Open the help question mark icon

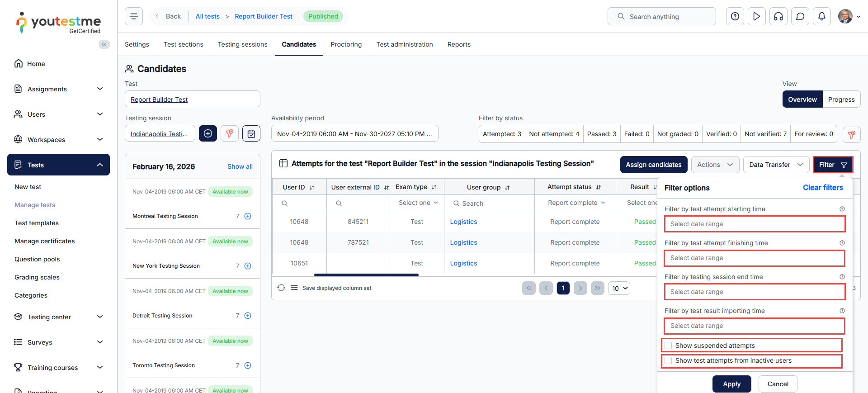pos(735,17)
